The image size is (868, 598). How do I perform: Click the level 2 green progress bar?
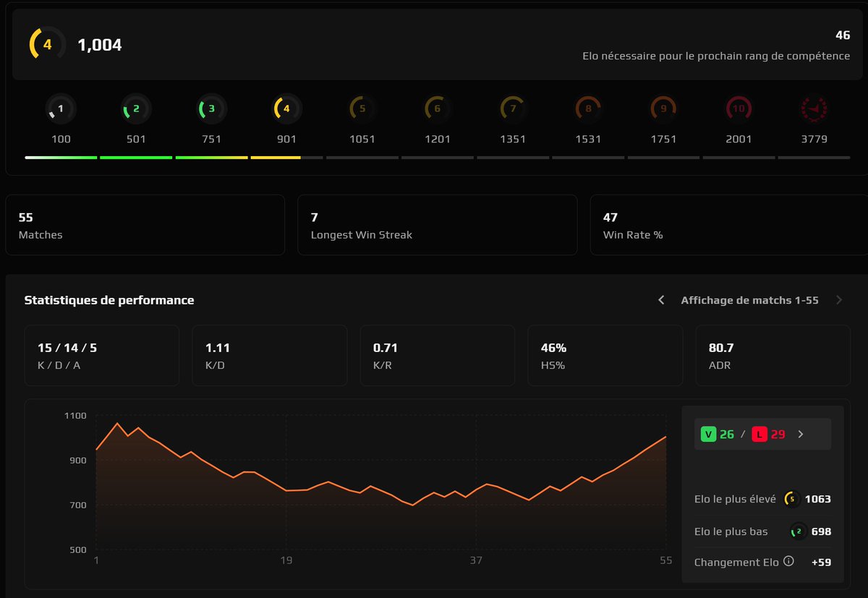coord(136,157)
